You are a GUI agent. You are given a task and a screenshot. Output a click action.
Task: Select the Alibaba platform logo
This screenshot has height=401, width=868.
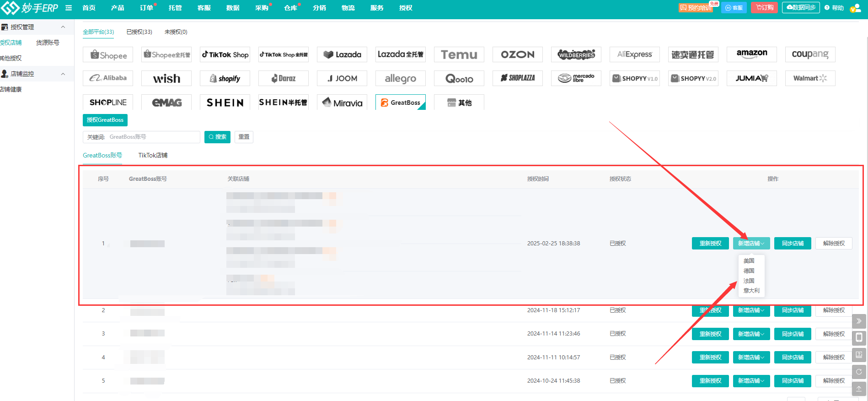108,78
